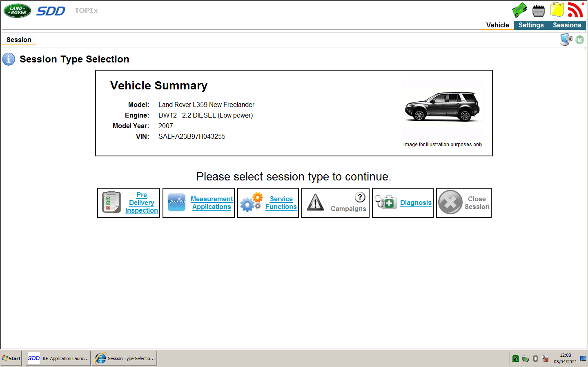Select the Session sub-tab

tap(19, 40)
